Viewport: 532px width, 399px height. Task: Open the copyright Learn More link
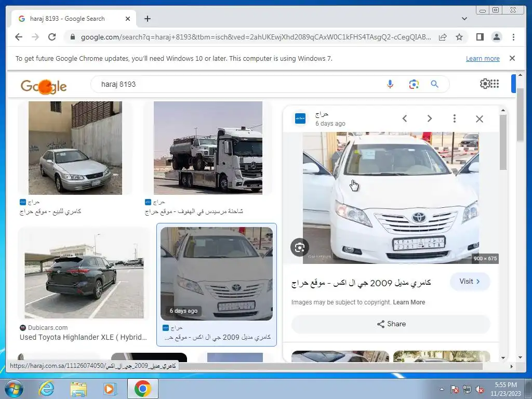409,302
